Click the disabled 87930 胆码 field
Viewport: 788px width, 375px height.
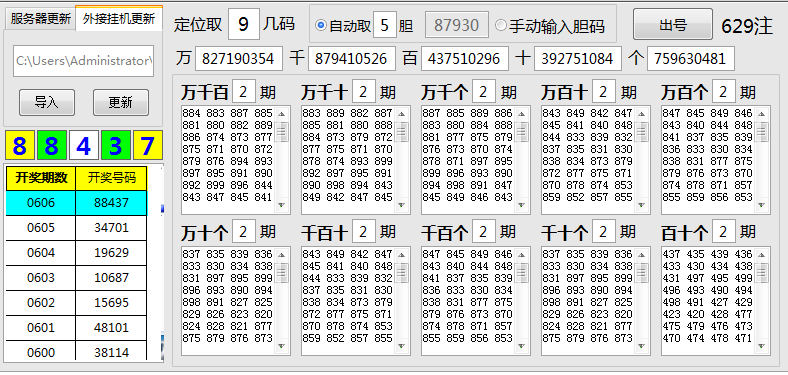pyautogui.click(x=457, y=25)
